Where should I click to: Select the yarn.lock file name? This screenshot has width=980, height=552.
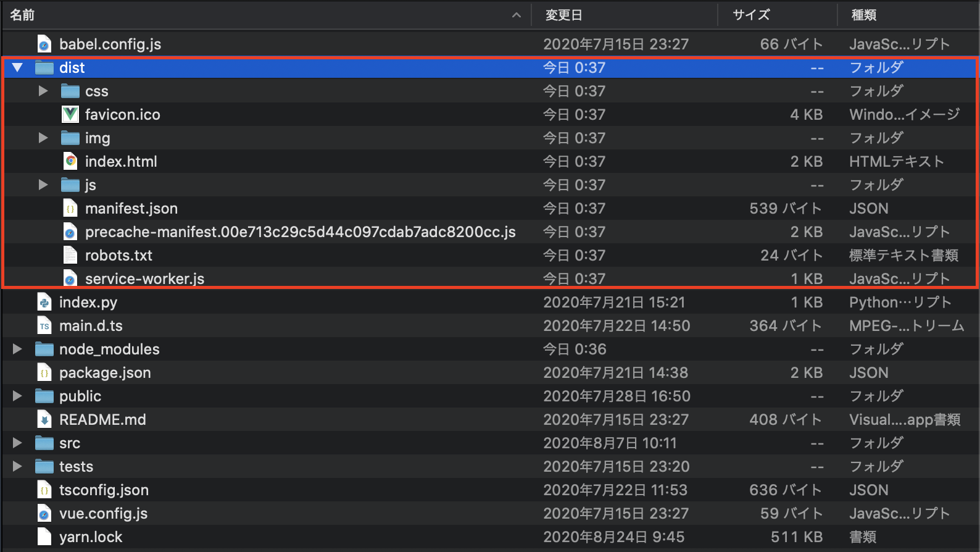click(x=91, y=537)
